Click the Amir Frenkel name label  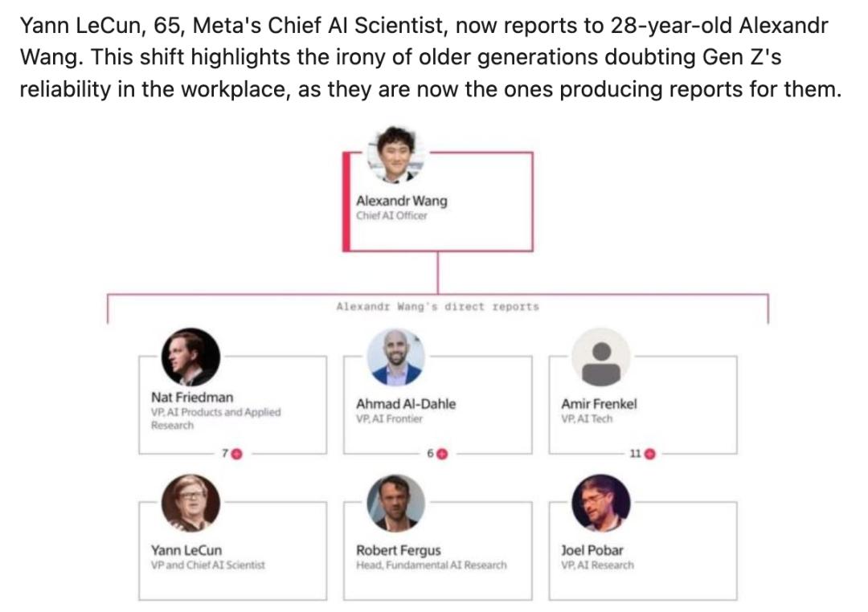(x=598, y=404)
